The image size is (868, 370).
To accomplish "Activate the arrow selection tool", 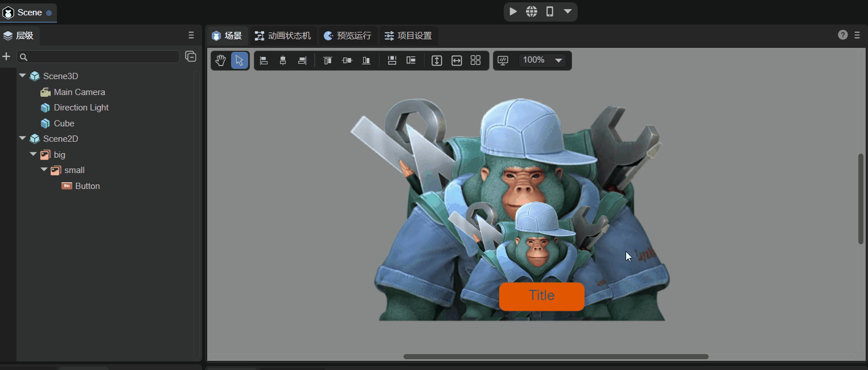I will [240, 60].
